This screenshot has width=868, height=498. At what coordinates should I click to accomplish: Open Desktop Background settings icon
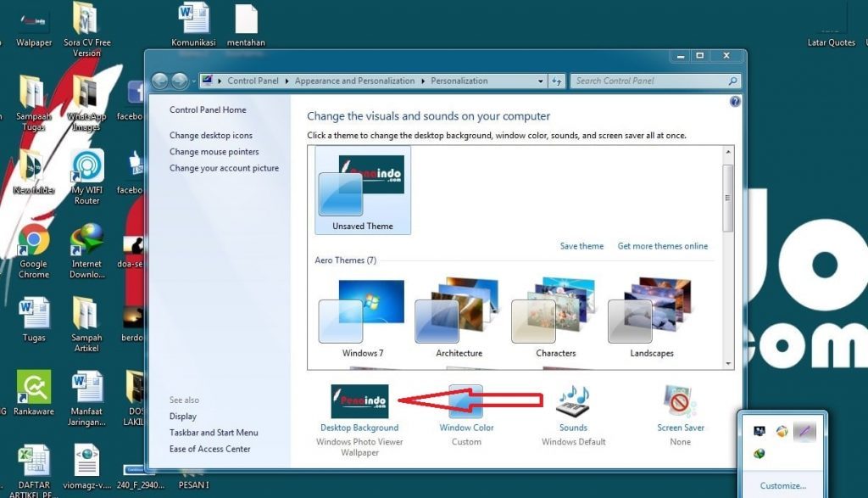(359, 401)
